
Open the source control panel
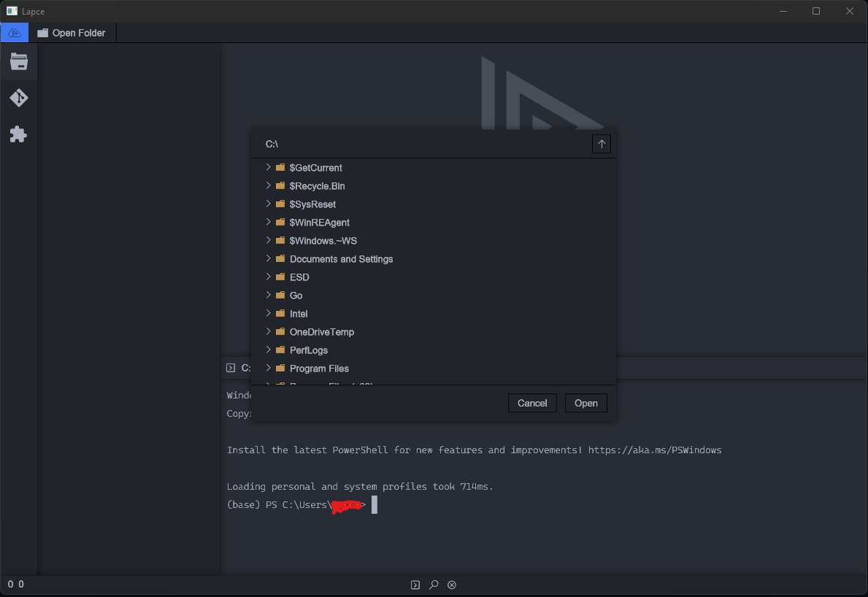pos(18,98)
